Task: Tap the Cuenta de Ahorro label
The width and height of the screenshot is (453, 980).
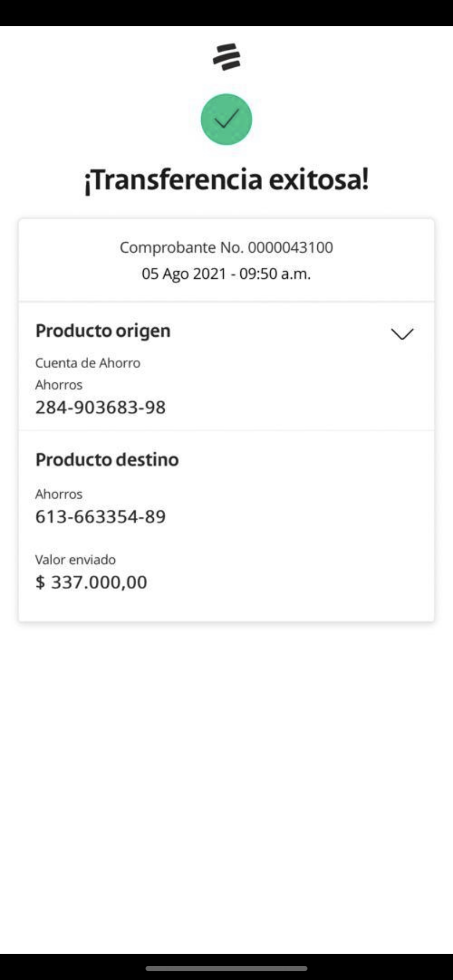Action: pos(88,363)
